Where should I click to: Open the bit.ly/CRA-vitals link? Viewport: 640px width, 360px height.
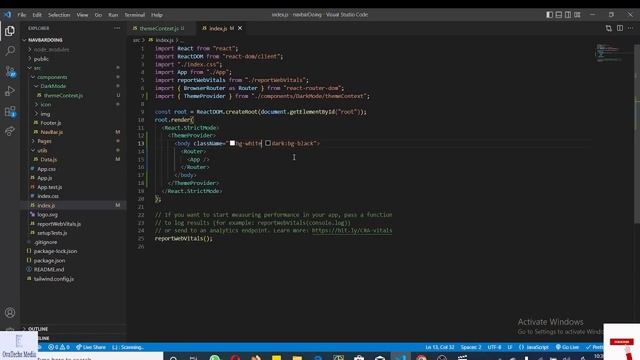pyautogui.click(x=352, y=231)
